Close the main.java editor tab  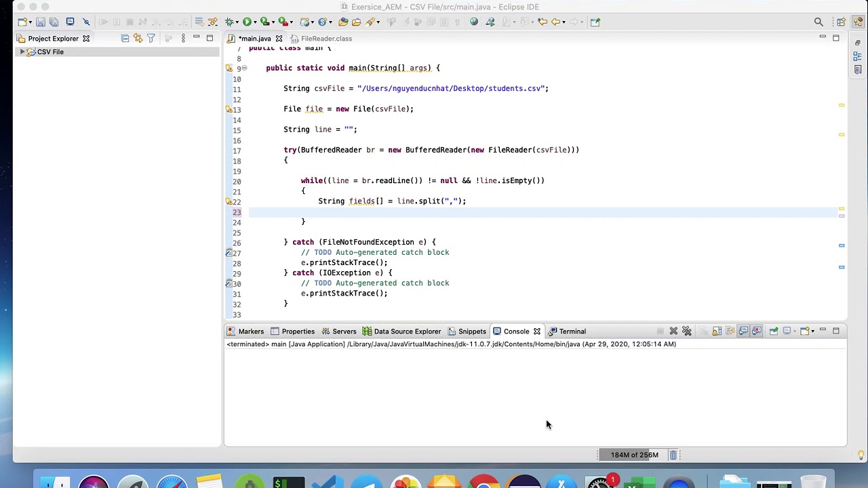279,39
